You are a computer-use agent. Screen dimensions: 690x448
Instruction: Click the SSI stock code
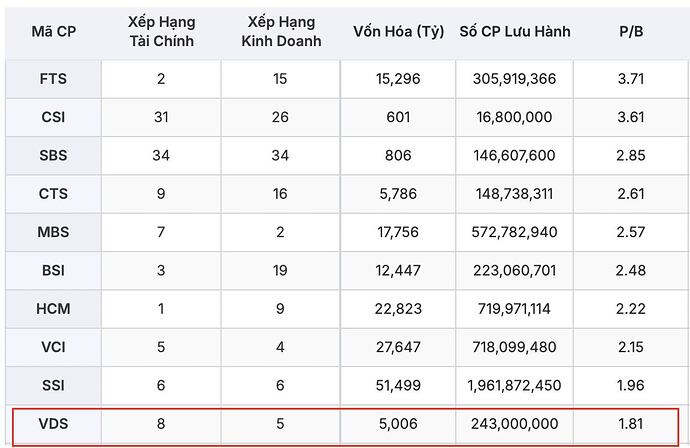[x=53, y=386]
